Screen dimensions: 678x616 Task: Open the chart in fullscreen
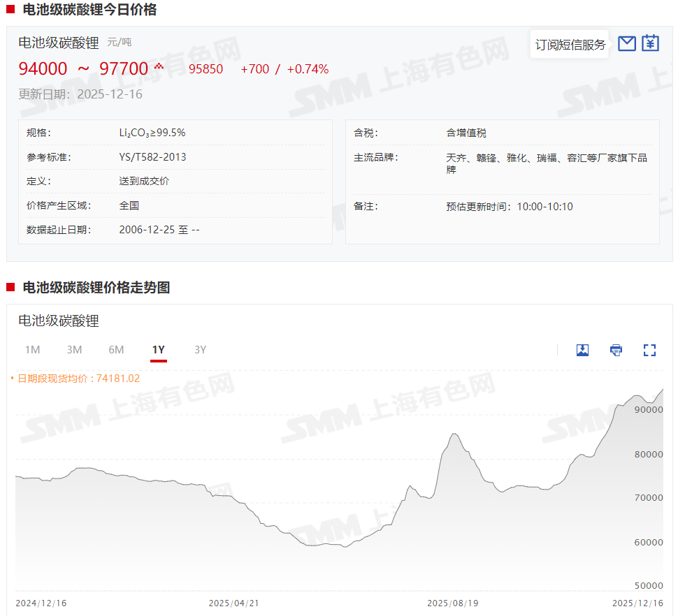(x=649, y=350)
